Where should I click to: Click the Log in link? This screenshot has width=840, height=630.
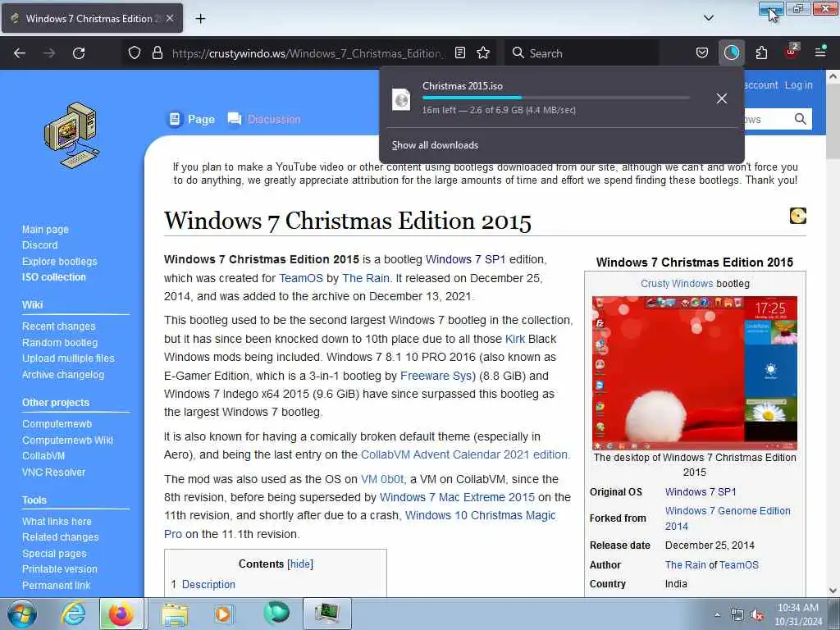798,85
